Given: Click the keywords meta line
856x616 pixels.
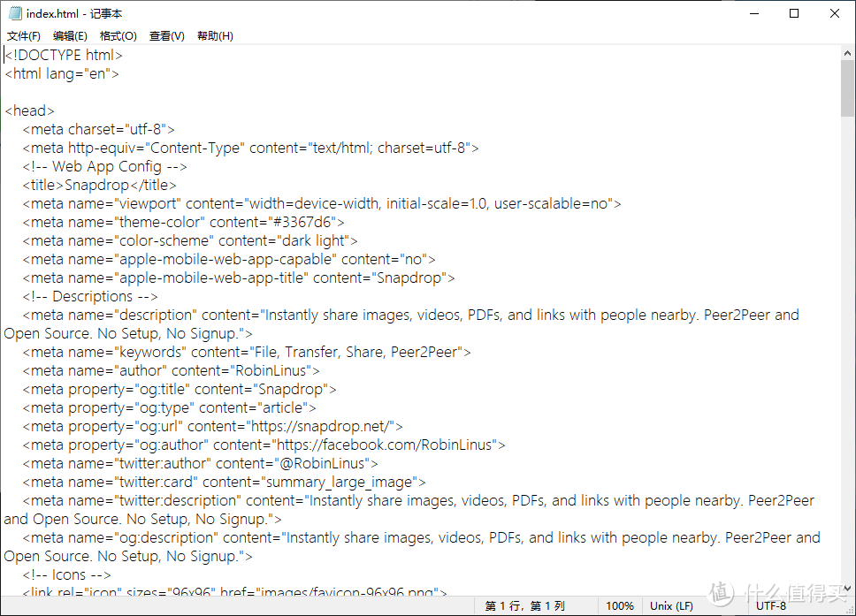Looking at the screenshot, I should pyautogui.click(x=247, y=352).
